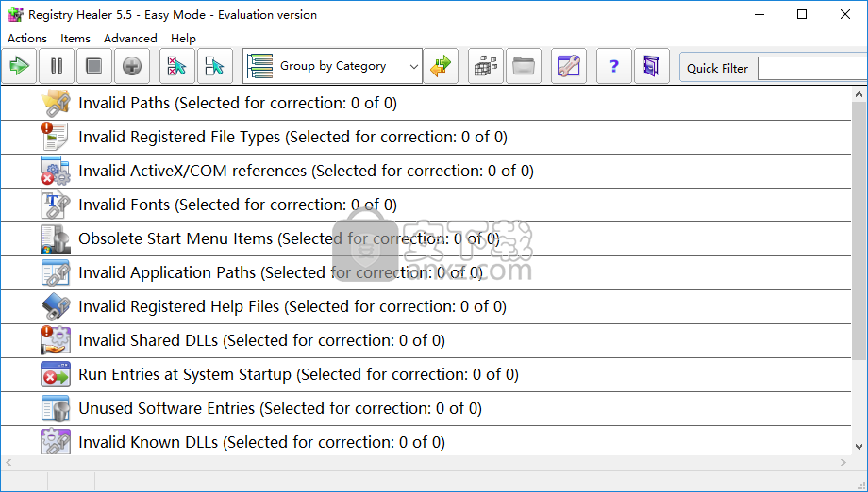Start scan with green arrow button
868x492 pixels.
pos(20,66)
